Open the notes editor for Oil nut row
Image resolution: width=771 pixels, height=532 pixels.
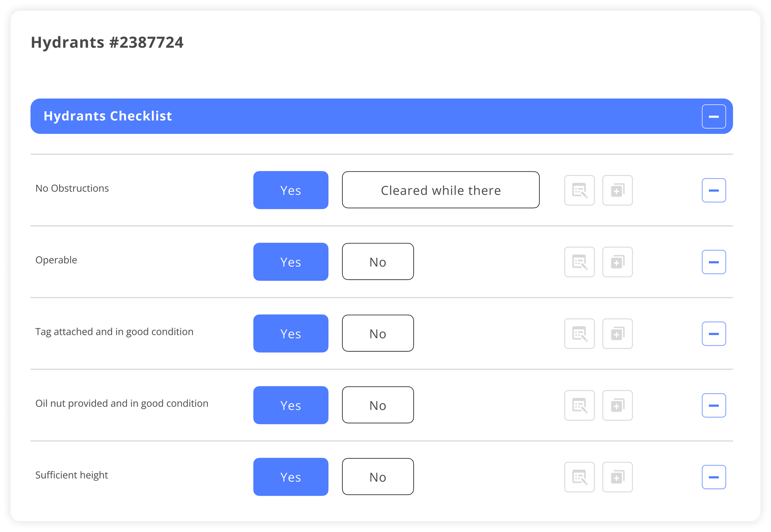click(579, 405)
